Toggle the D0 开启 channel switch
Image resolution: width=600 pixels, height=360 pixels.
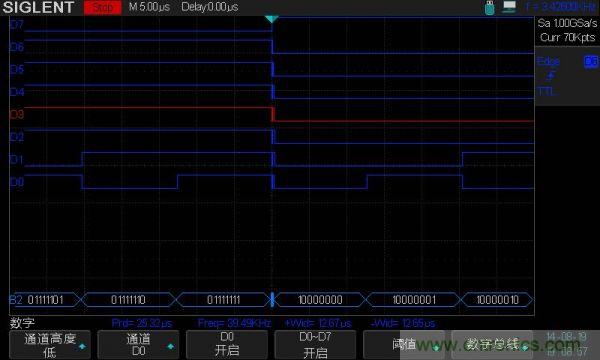(x=227, y=344)
